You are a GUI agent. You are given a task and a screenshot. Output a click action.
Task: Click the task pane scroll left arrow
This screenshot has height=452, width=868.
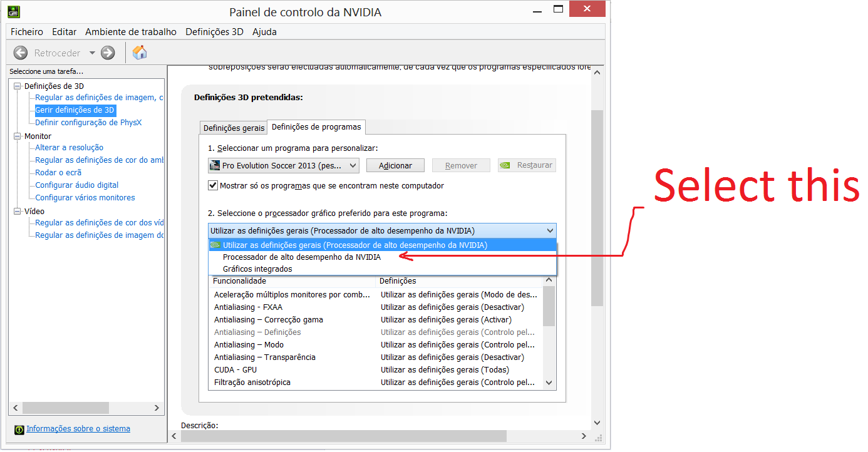tap(16, 408)
